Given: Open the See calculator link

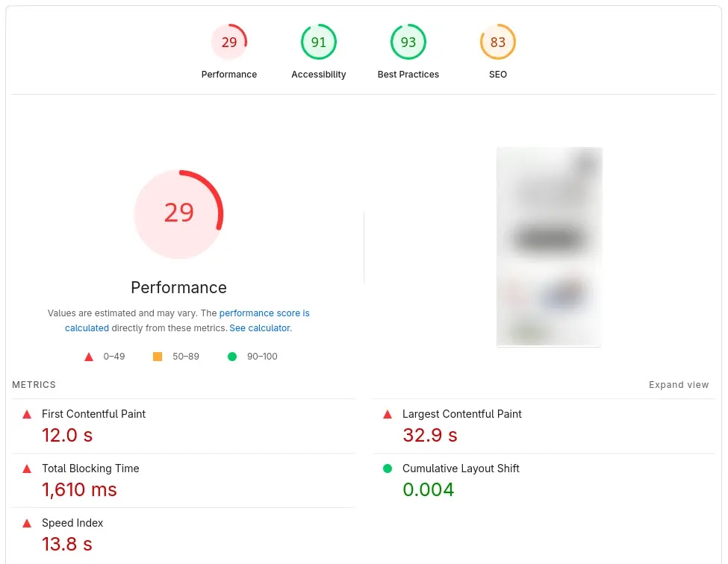Looking at the screenshot, I should 259,328.
